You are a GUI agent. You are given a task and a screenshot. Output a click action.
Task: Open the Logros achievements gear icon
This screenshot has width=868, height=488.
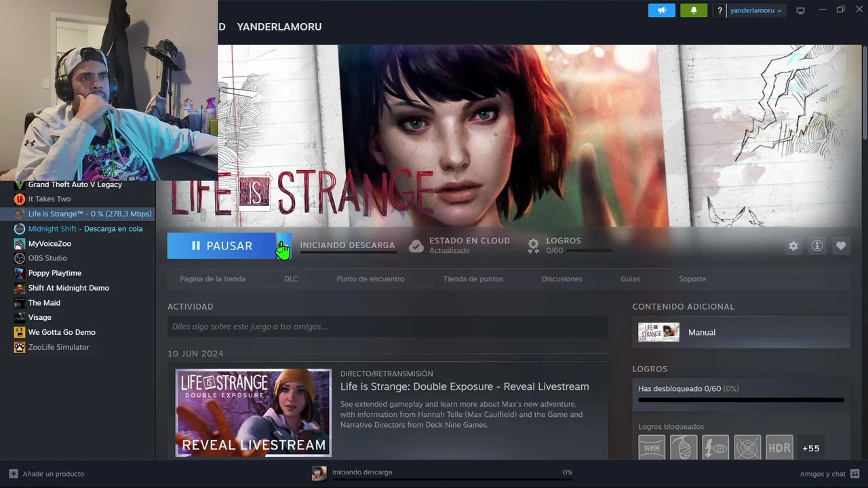[x=534, y=245]
